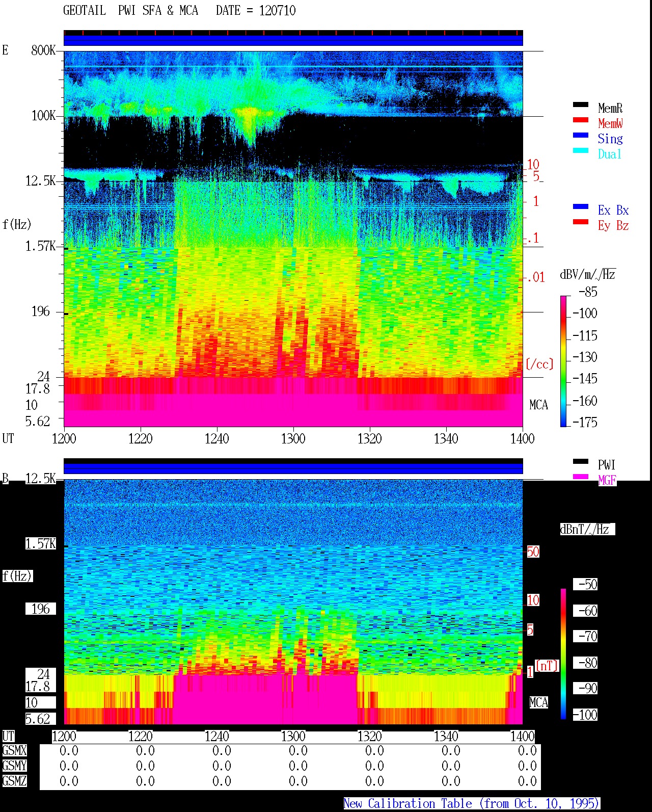Click the "-85" color scale value

point(588,292)
